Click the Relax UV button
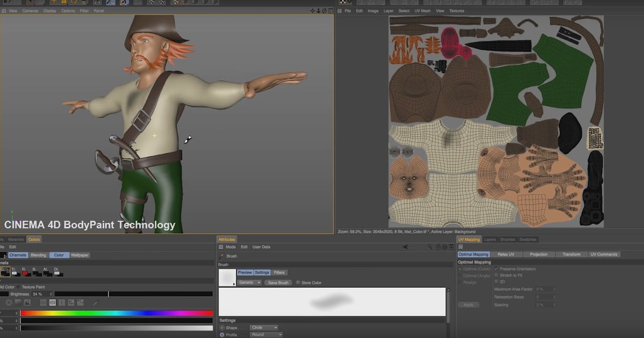The height and width of the screenshot is (338, 644). (506, 254)
